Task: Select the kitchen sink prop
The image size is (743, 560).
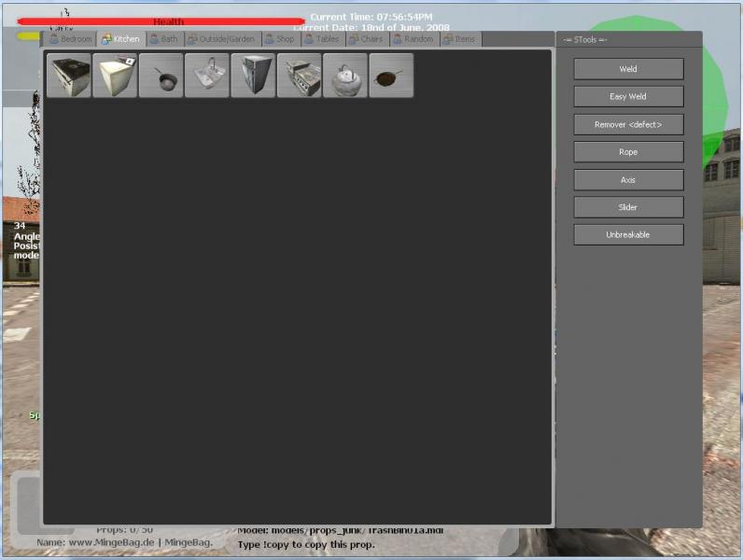Action: click(207, 76)
